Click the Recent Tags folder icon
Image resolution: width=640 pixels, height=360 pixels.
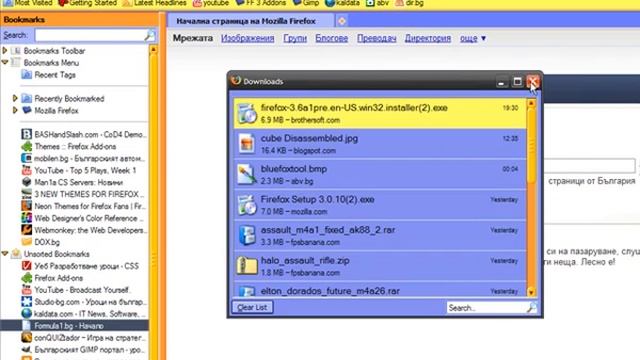27,75
